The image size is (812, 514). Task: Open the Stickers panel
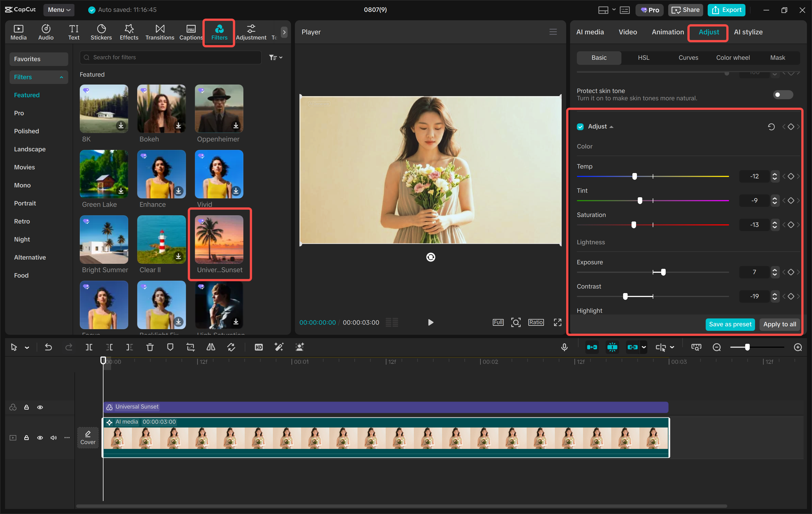[101, 32]
